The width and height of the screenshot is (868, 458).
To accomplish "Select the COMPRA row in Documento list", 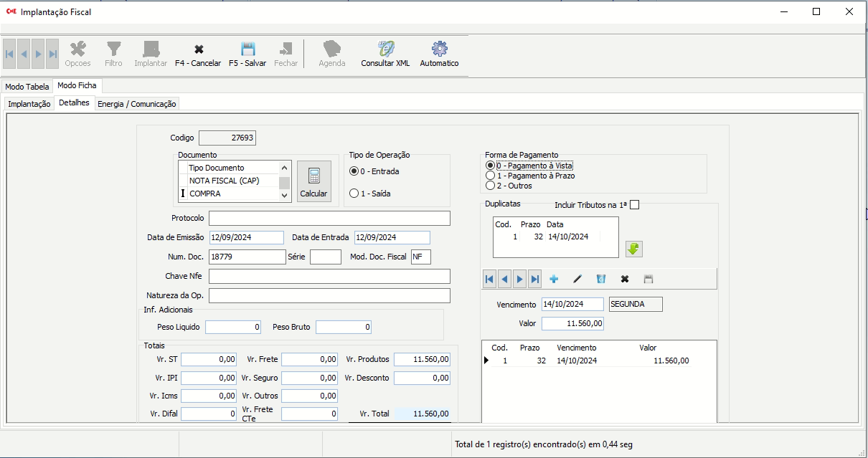I will [231, 194].
